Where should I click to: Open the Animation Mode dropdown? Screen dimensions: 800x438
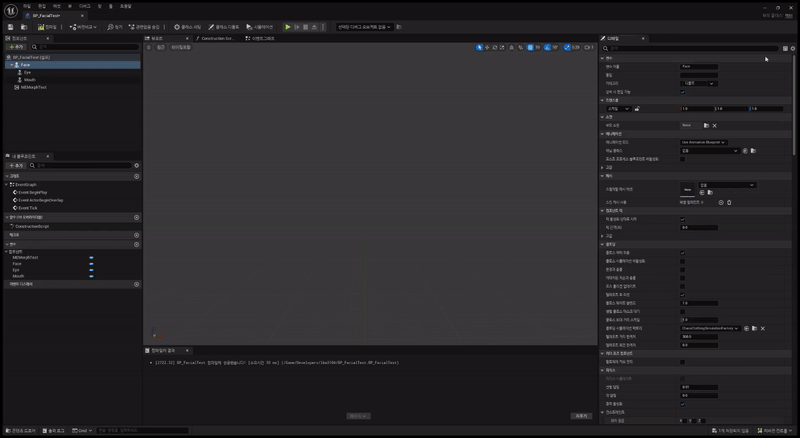click(703, 142)
